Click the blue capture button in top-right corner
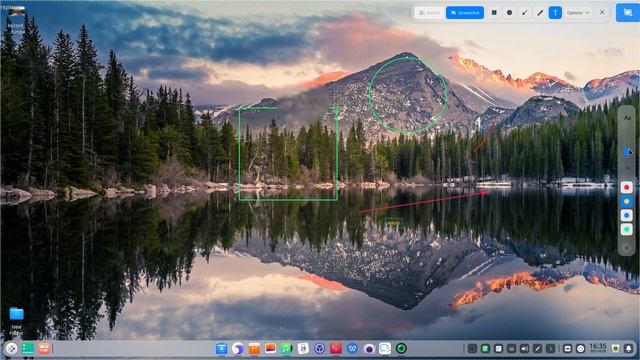The width and height of the screenshot is (640, 360). click(x=628, y=13)
